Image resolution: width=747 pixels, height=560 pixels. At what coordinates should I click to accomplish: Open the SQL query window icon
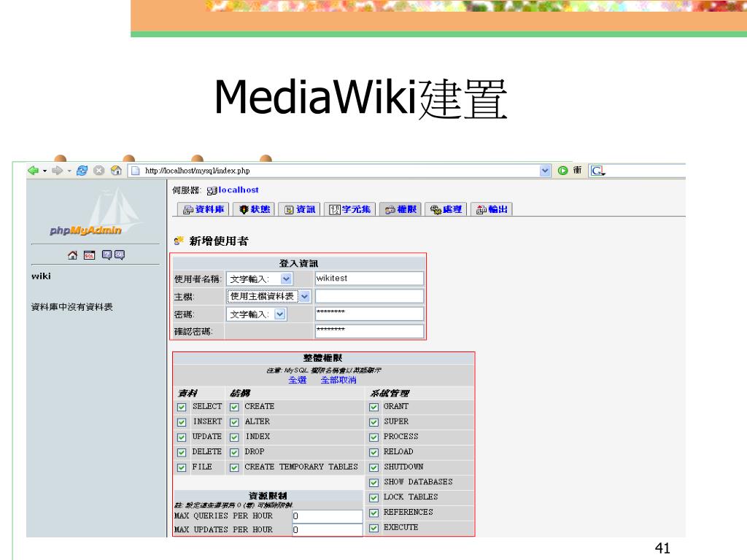coord(89,255)
